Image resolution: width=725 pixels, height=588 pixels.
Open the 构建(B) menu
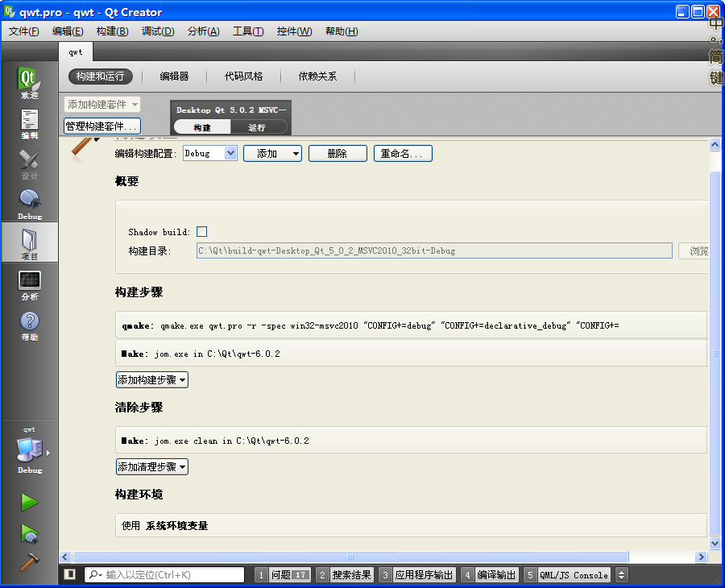[112, 31]
